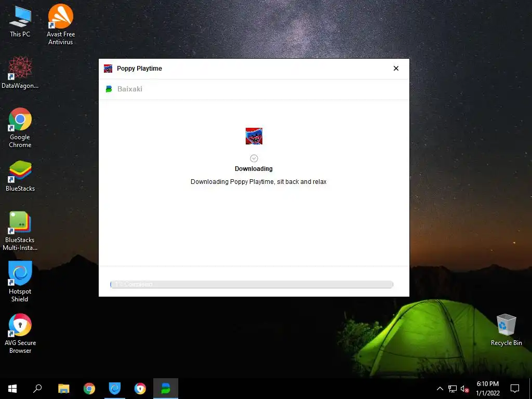Click the download progress bar
This screenshot has width=532, height=399.
coord(251,284)
